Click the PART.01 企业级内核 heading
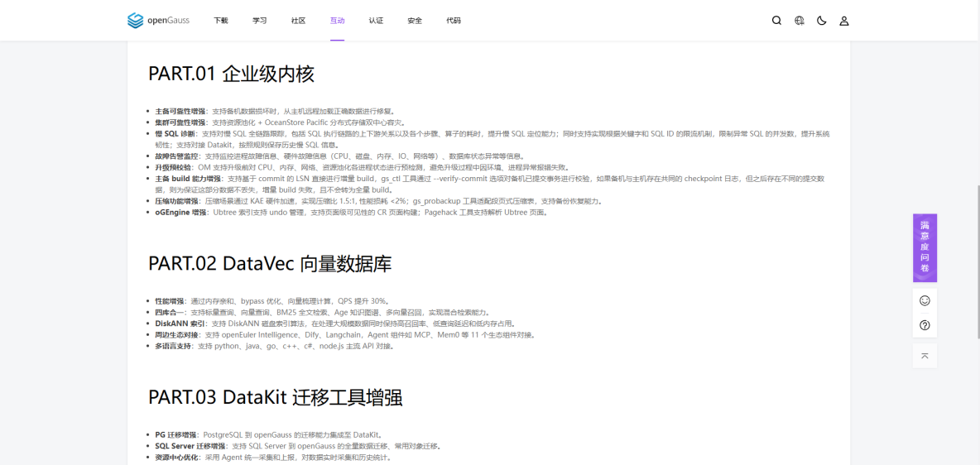 pos(231,74)
